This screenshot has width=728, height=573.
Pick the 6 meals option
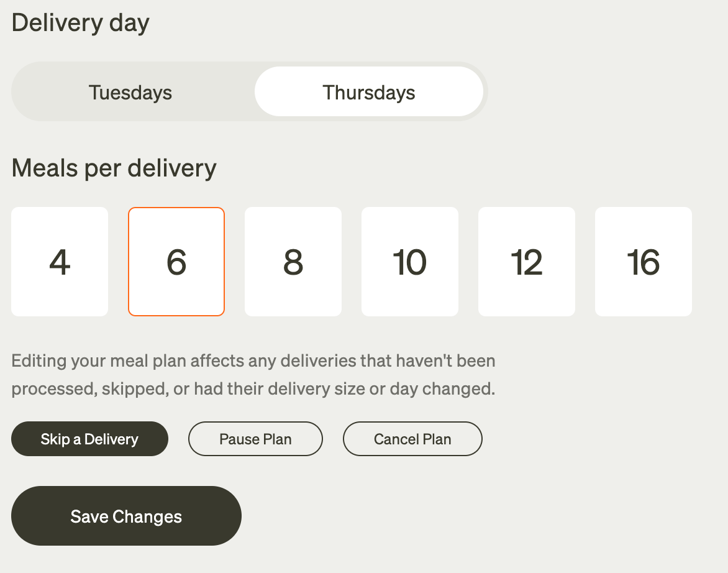[176, 262]
